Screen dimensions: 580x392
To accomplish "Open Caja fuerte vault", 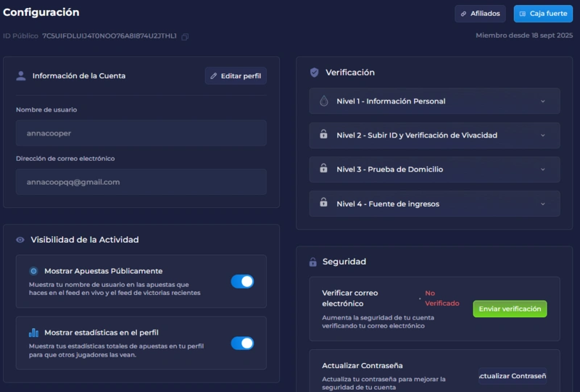I will click(x=543, y=14).
